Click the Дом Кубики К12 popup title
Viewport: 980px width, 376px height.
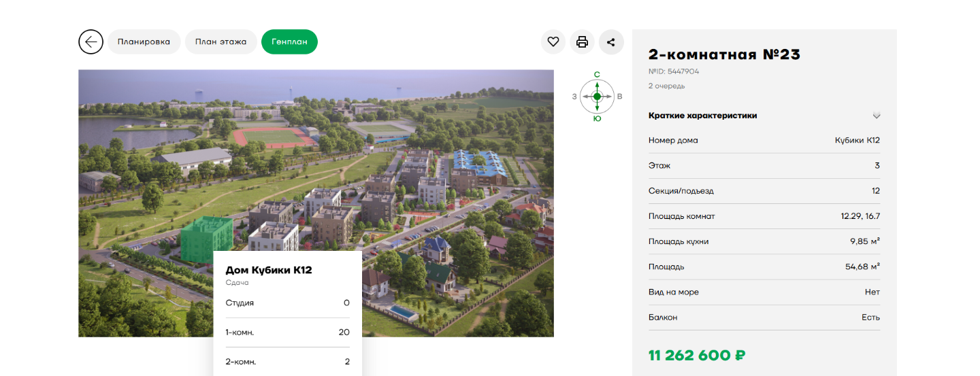point(269,270)
